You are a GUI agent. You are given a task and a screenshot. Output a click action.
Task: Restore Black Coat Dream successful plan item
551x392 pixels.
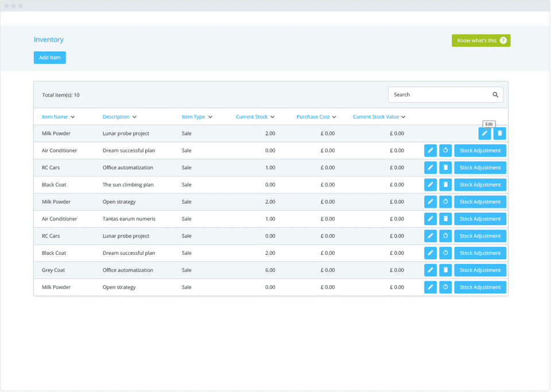click(x=445, y=253)
